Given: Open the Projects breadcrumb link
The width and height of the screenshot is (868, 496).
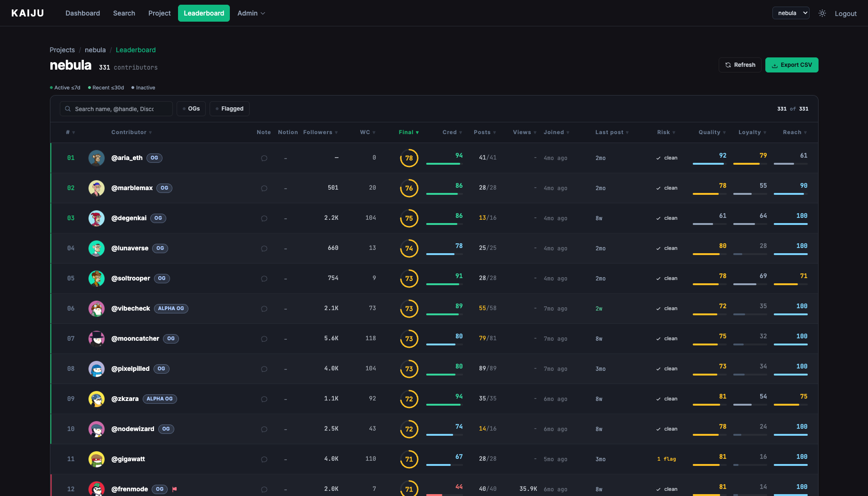Looking at the screenshot, I should [x=62, y=50].
